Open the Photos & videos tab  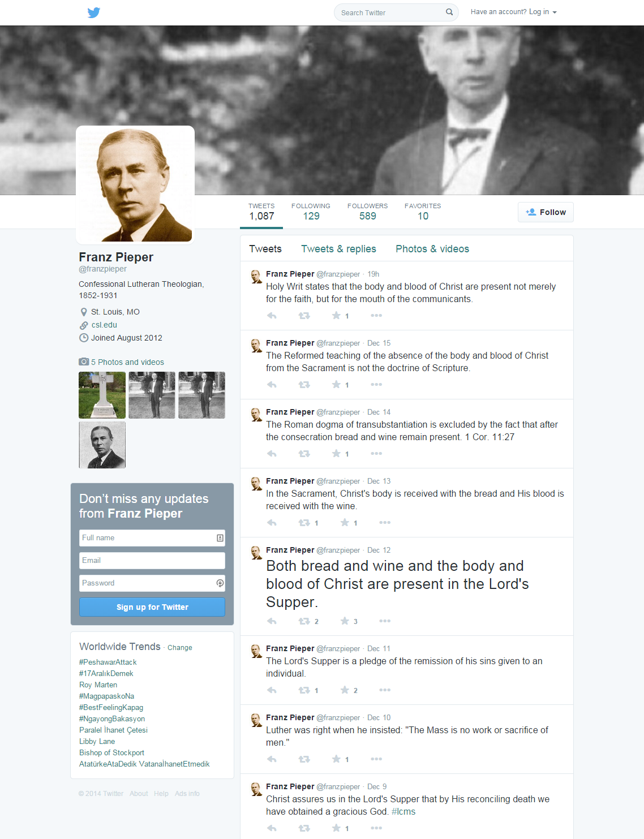tap(432, 249)
